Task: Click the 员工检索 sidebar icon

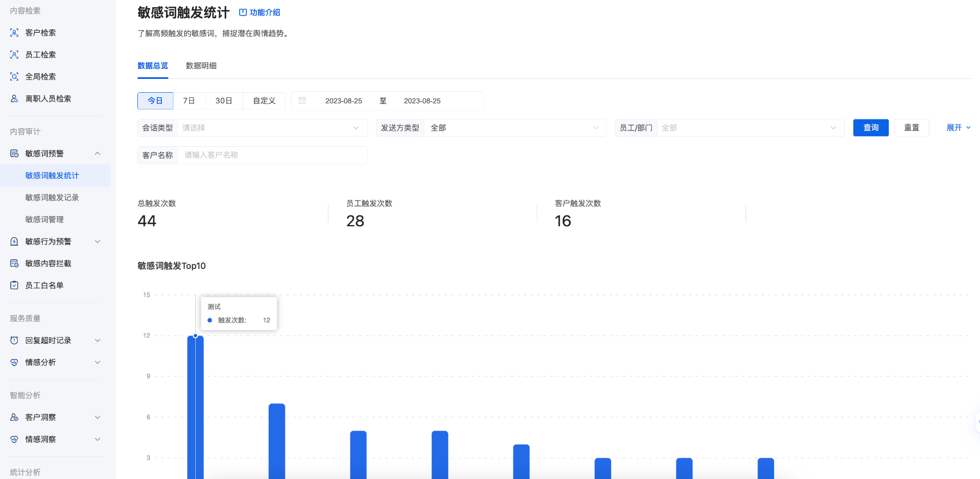Action: 14,54
